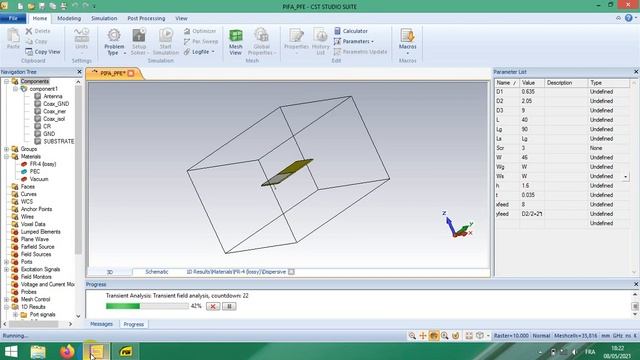Select the PIFA_PFE document tab

pyautogui.click(x=113, y=73)
